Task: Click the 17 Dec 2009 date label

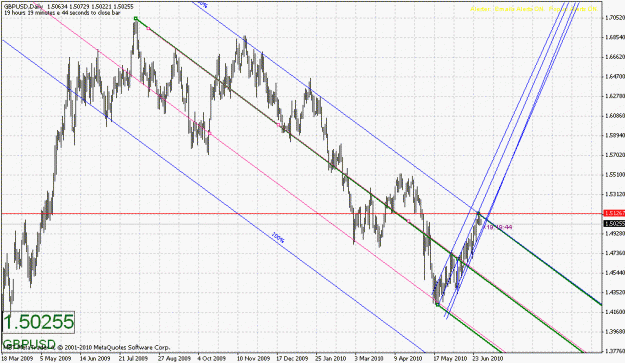Action: pyautogui.click(x=292, y=358)
